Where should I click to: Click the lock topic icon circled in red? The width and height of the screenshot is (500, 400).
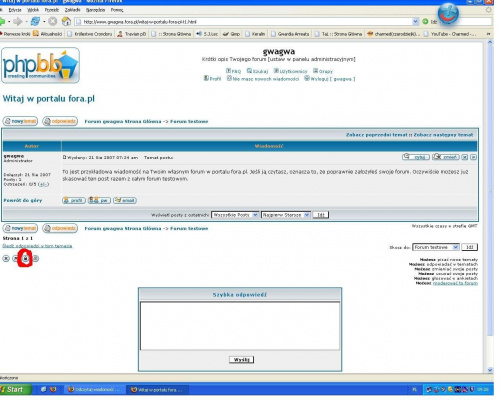pos(26,259)
